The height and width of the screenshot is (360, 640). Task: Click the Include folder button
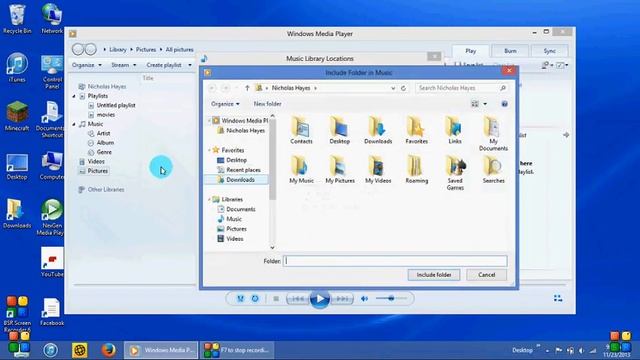click(x=433, y=275)
